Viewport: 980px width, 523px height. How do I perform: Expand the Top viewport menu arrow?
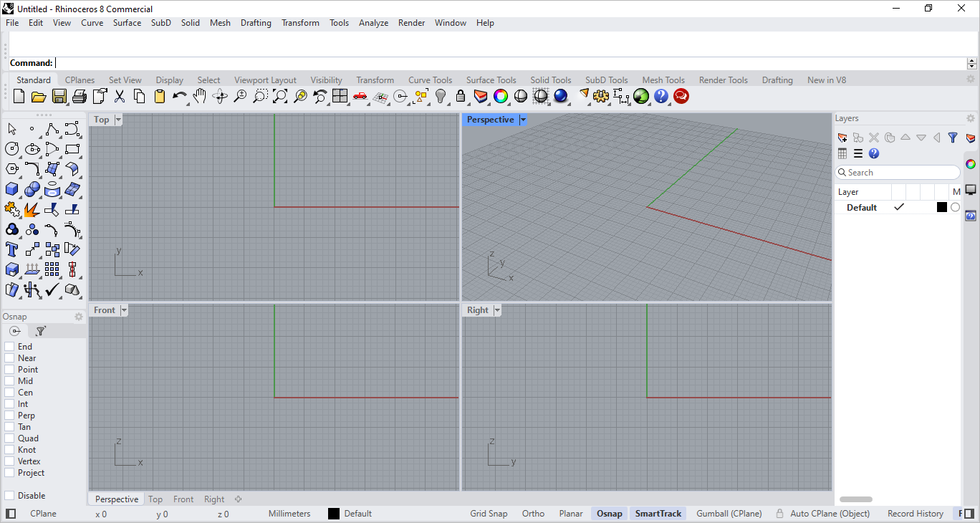click(x=118, y=120)
